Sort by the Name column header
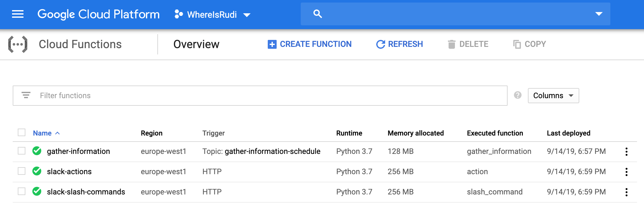Image resolution: width=644 pixels, height=209 pixels. [x=43, y=133]
